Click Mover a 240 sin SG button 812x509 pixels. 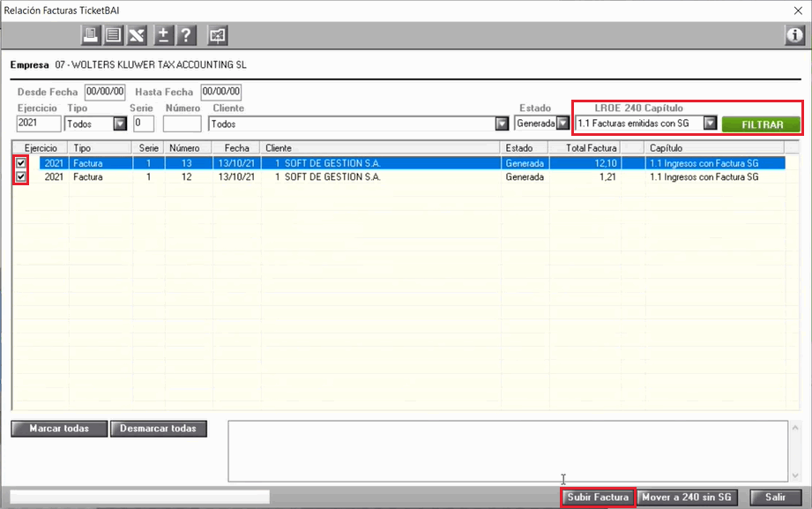click(687, 497)
